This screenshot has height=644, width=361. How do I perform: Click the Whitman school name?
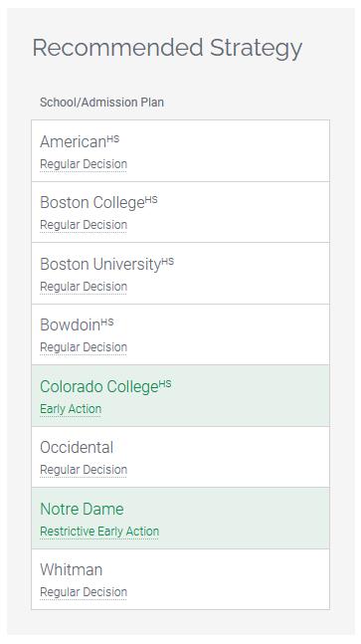click(71, 570)
